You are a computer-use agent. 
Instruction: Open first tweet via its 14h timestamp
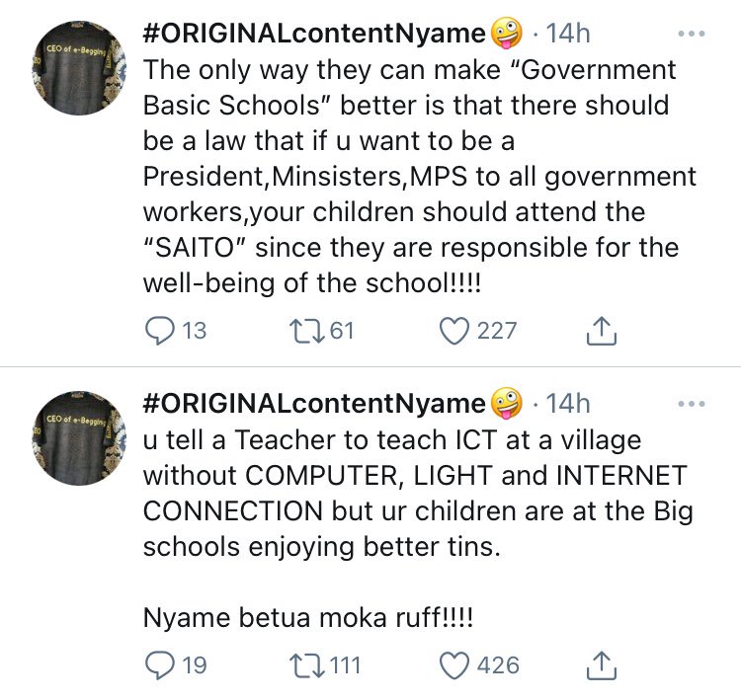click(x=568, y=35)
